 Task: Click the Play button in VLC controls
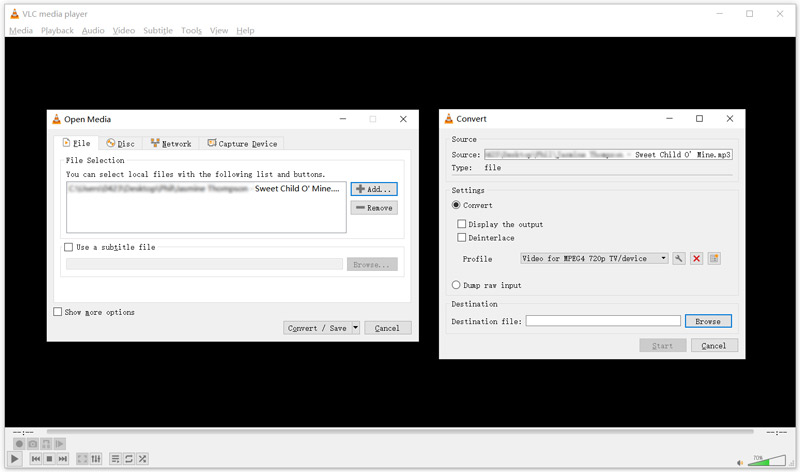point(15,459)
